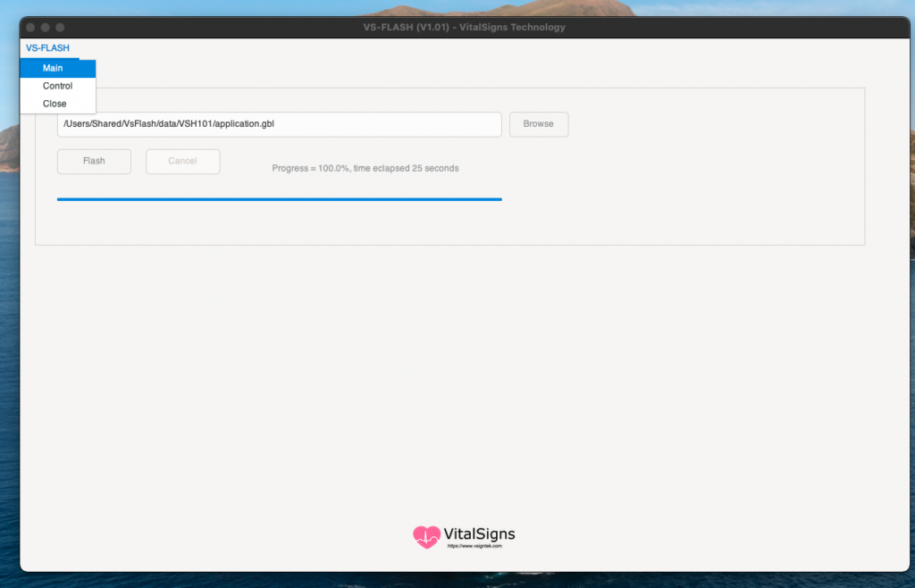Select Main from the VS-FLASH menu

coord(58,68)
